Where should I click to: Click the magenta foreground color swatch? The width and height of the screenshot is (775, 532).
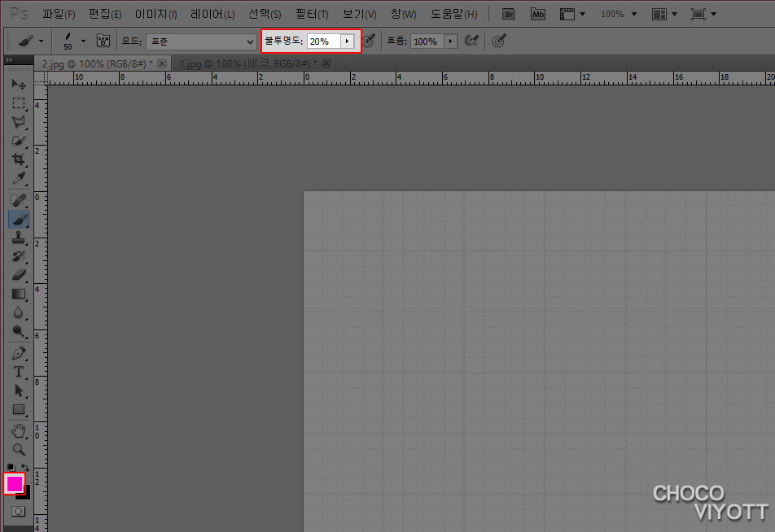pos(14,483)
